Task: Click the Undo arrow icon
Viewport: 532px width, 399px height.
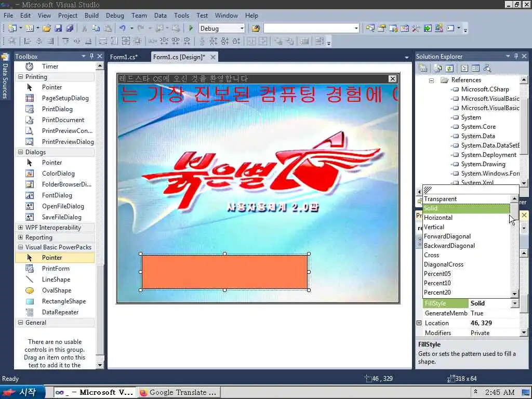Action: tap(123, 29)
